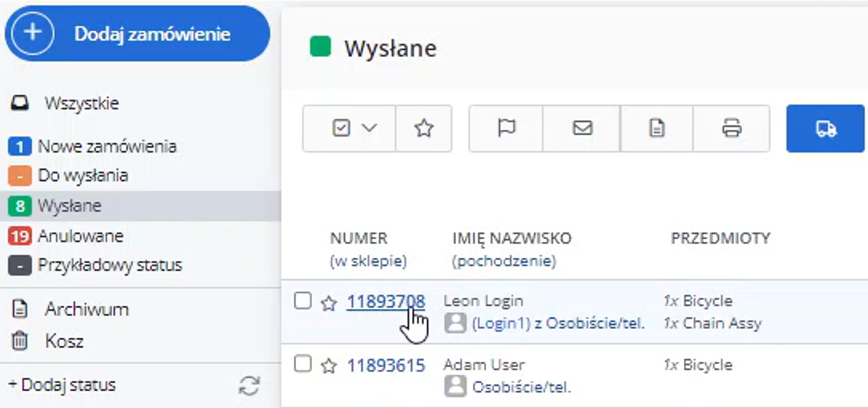Image resolution: width=868 pixels, height=408 pixels.
Task: Click the green Wysłane status color square
Action: pos(320,48)
